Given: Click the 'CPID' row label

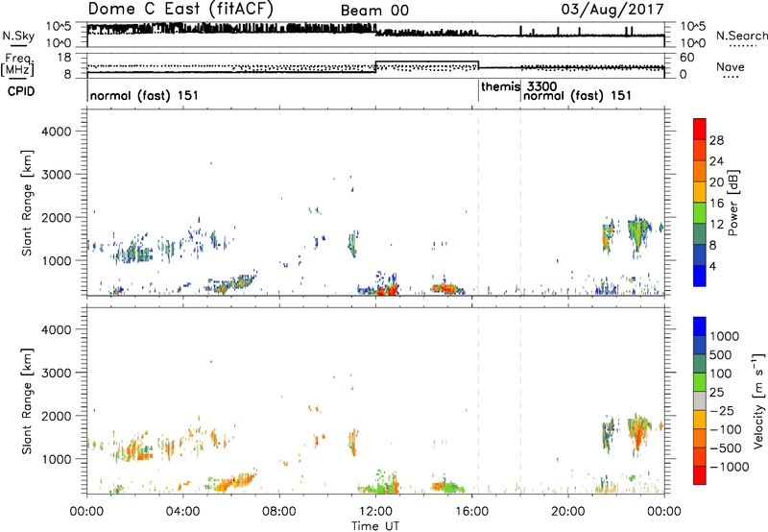Looking at the screenshot, I should click(x=21, y=91).
